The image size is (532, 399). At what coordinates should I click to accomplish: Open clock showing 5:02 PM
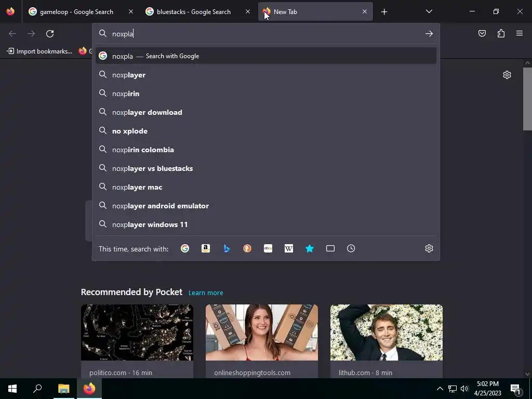[487, 389]
